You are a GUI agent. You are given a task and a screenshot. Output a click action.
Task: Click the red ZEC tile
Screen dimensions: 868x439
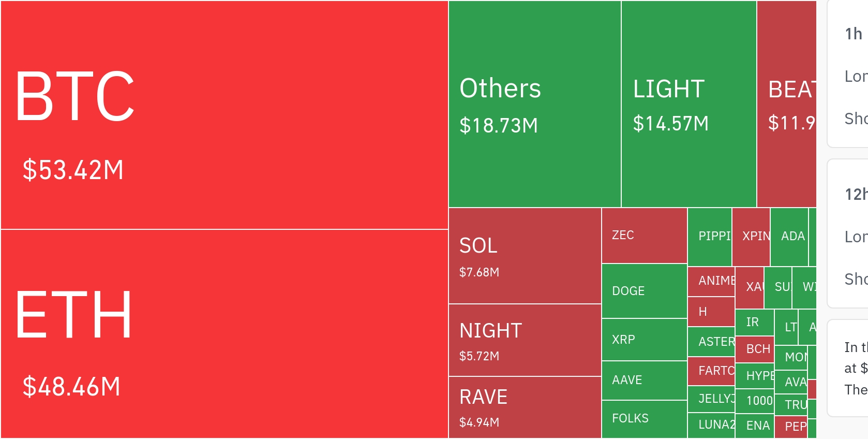(644, 236)
